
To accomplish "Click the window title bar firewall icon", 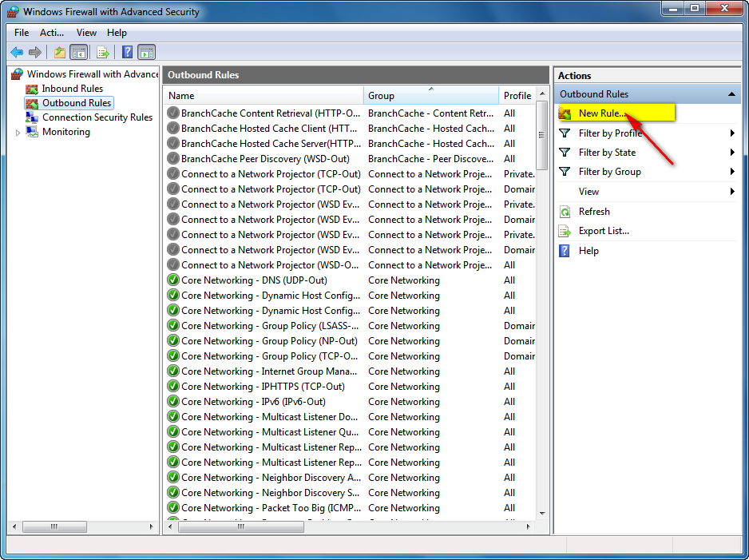I will 13,11.
